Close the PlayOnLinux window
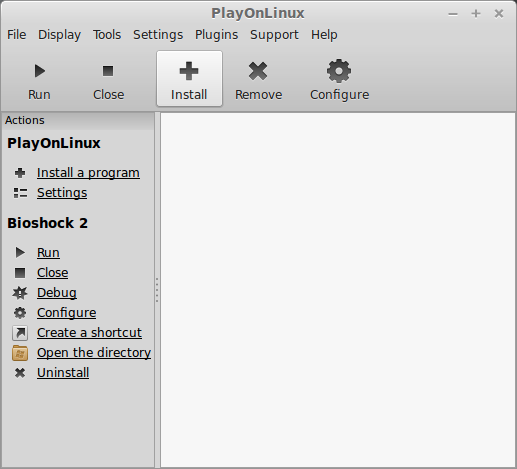 tap(499, 14)
